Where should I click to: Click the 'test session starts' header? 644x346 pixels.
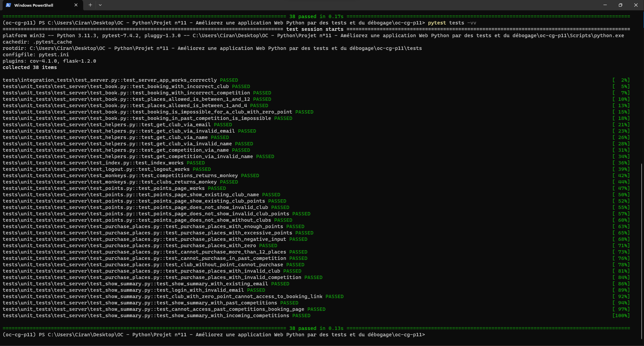(x=315, y=29)
